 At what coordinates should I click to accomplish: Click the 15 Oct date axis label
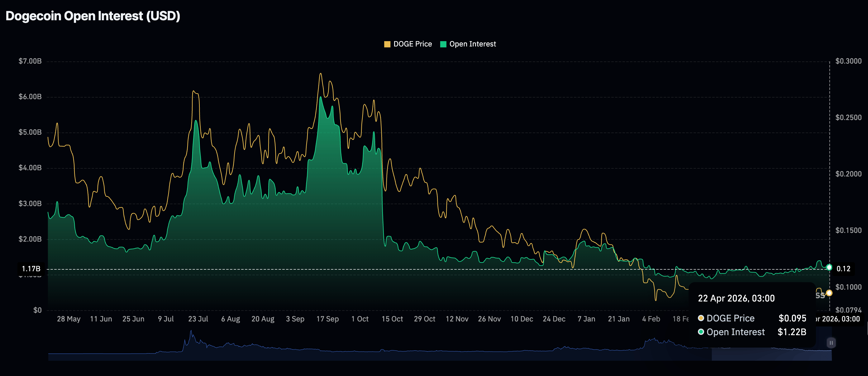[x=392, y=319]
